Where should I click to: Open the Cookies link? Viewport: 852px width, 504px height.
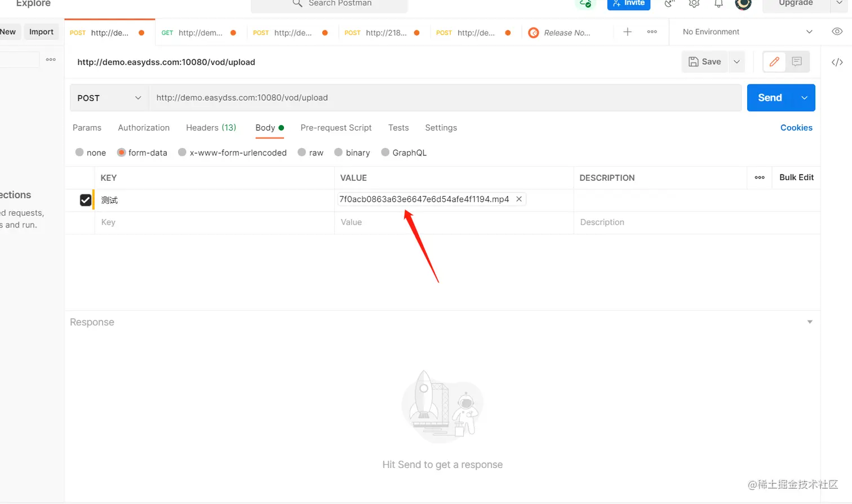[x=796, y=128]
